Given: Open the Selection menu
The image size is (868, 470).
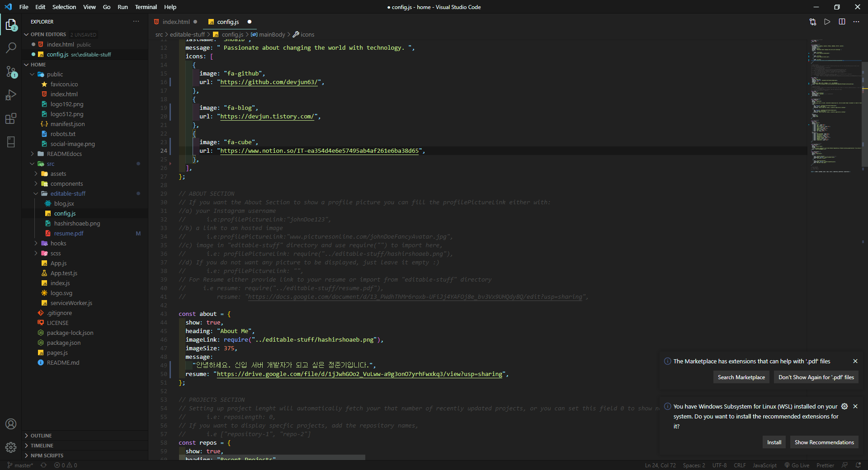Looking at the screenshot, I should click(64, 7).
